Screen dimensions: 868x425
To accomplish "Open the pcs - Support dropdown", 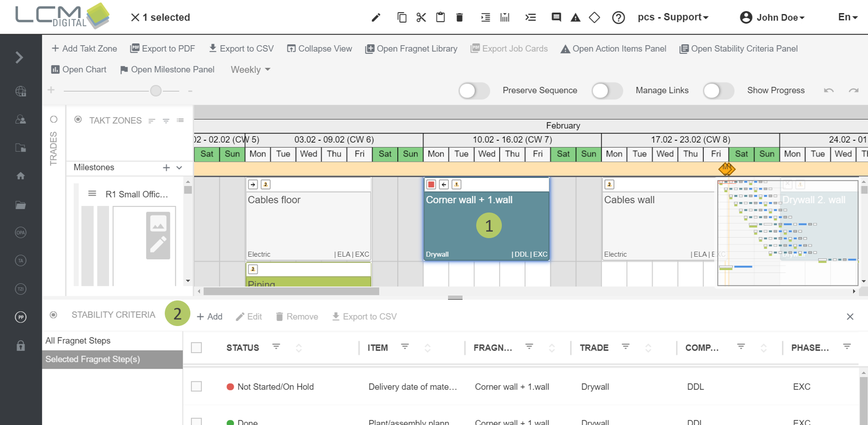I will (x=673, y=17).
